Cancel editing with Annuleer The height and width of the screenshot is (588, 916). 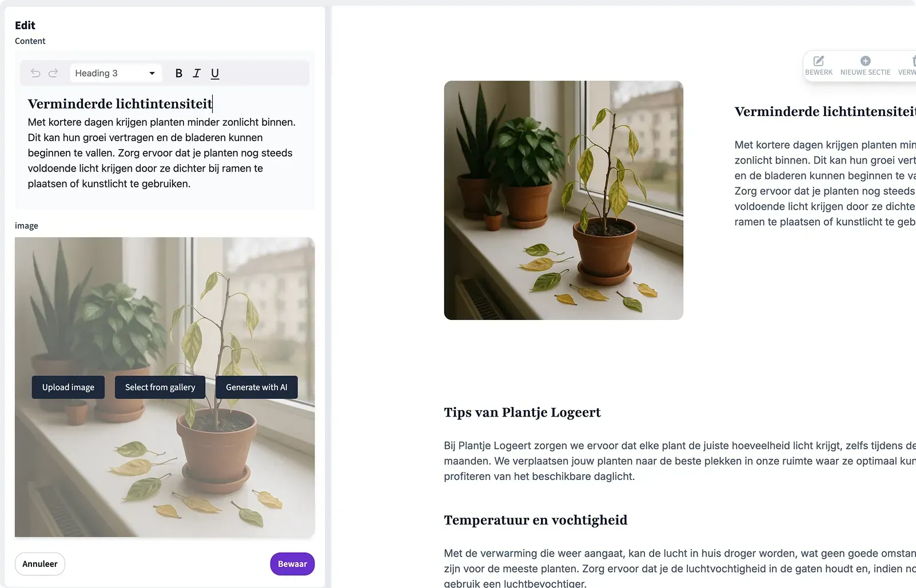pos(40,564)
